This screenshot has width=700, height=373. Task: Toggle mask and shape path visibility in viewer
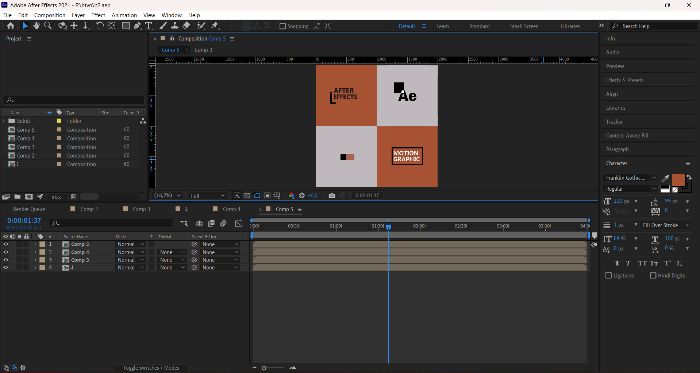click(257, 195)
